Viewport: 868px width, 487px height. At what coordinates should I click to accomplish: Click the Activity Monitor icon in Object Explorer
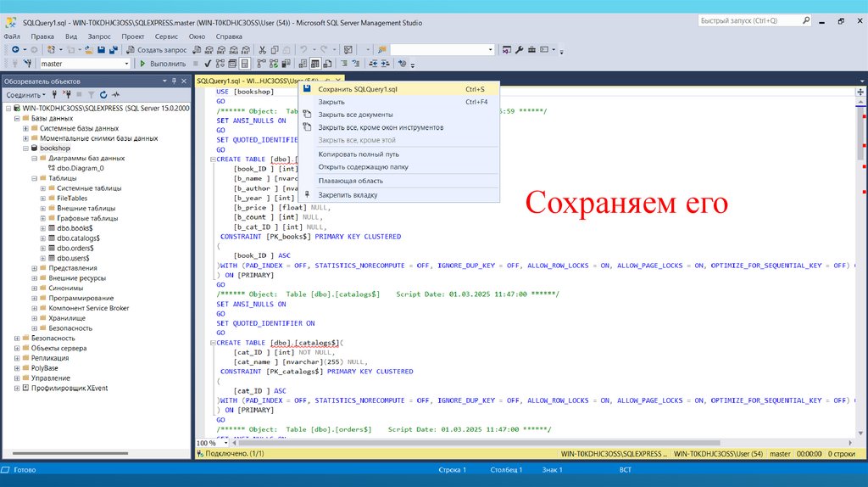tap(115, 95)
